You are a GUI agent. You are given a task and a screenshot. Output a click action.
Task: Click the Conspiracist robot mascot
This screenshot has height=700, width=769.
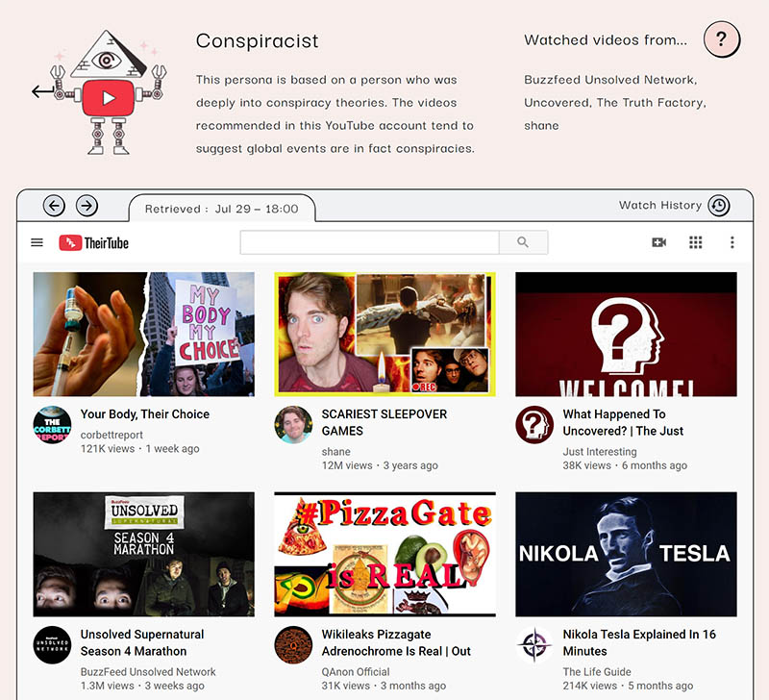109,92
